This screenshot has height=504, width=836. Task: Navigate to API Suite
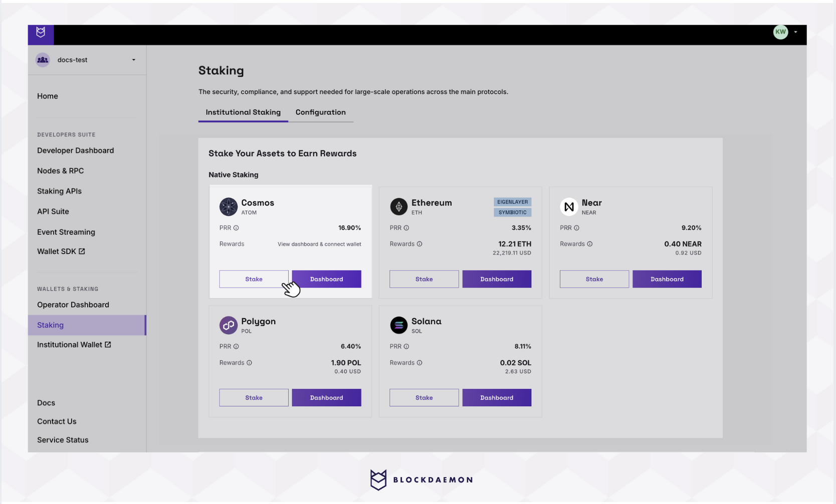(53, 211)
